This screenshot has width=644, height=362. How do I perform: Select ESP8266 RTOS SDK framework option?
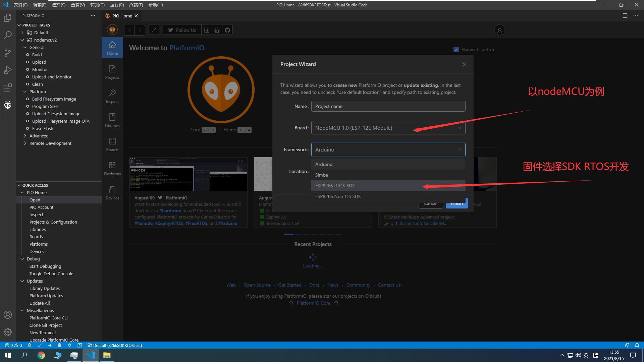[x=335, y=186]
